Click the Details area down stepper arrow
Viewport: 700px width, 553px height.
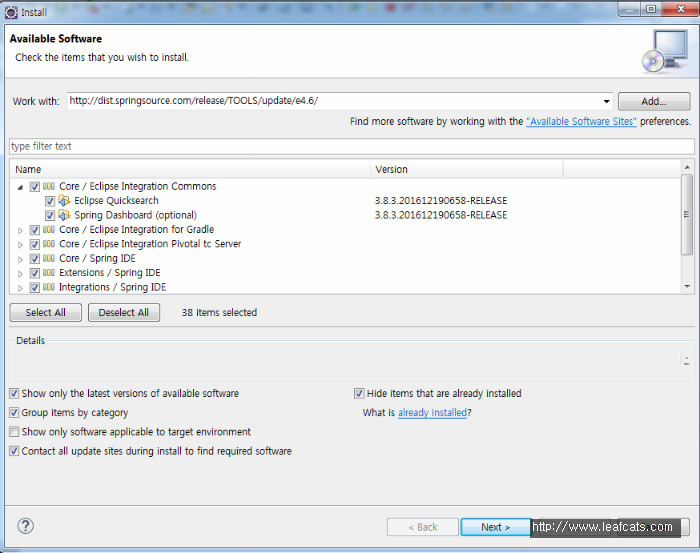(686, 363)
